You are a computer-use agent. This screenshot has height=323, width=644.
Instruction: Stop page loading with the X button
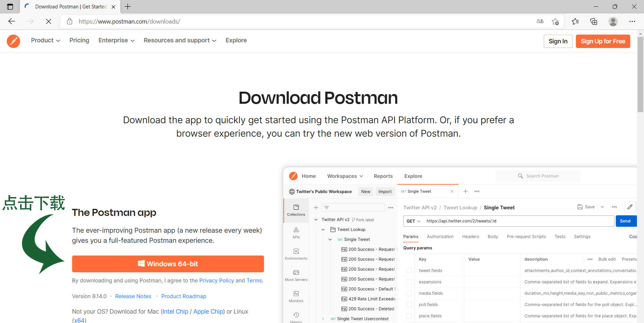49,21
